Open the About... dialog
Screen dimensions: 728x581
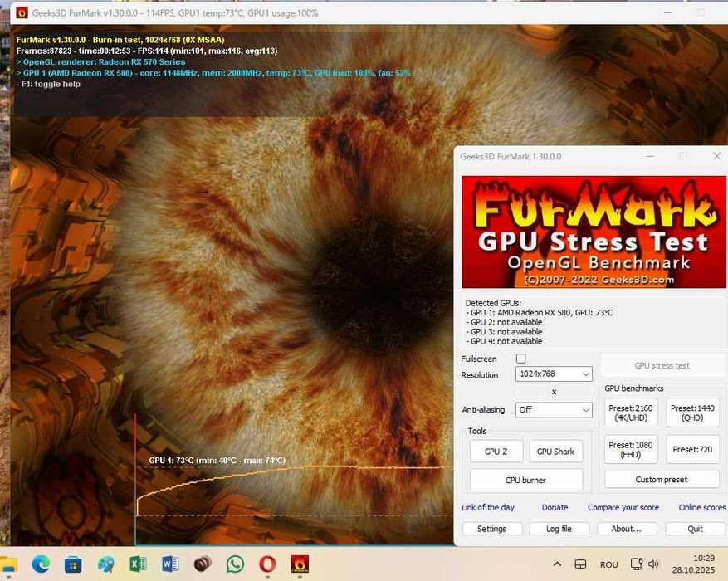[x=627, y=529]
